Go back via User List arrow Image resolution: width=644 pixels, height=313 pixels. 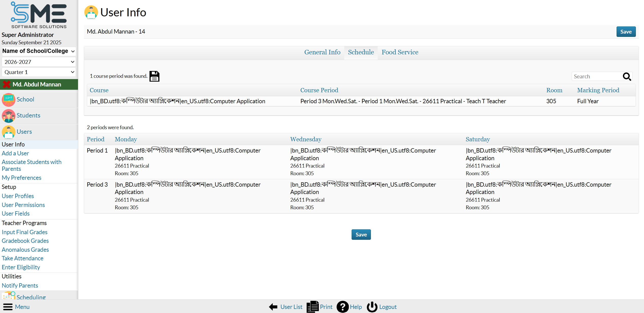click(x=273, y=307)
